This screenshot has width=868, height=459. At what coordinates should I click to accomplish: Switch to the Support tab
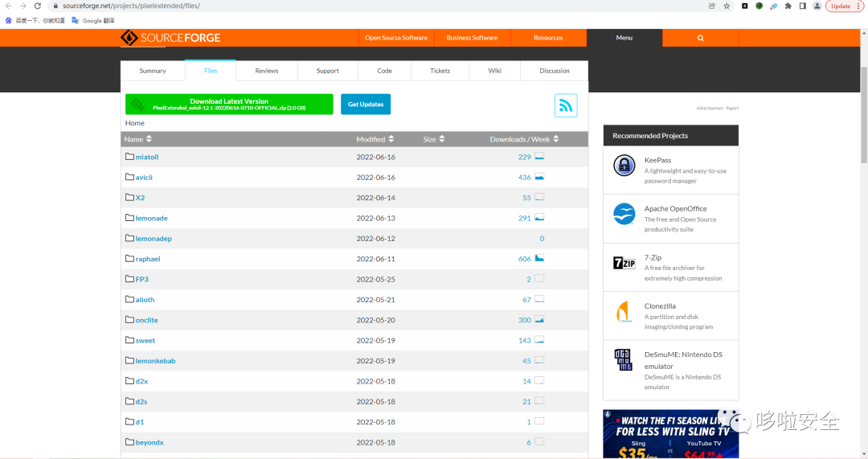tap(328, 71)
